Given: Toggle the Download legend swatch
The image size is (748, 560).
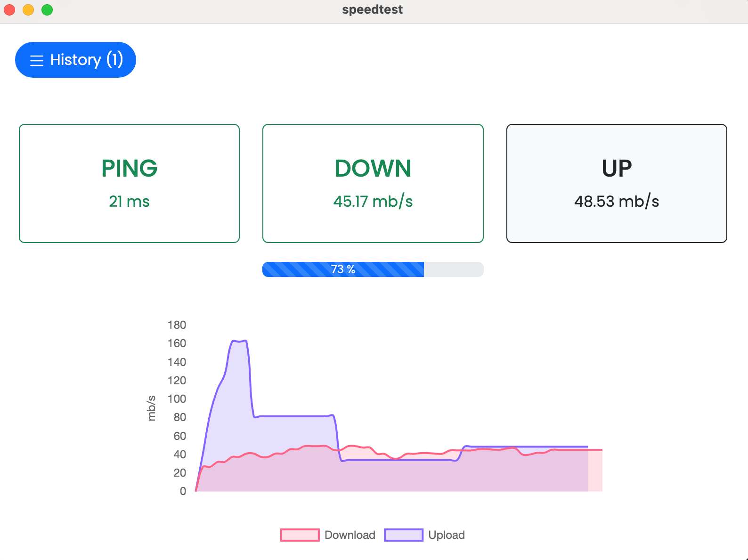Looking at the screenshot, I should point(300,535).
